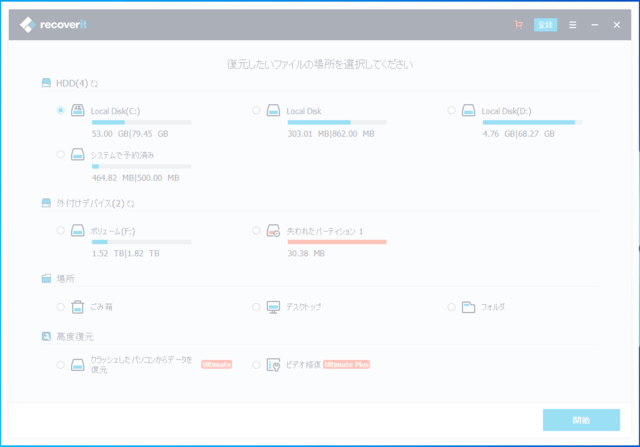Image resolution: width=640 pixels, height=447 pixels.
Task: Click the Local Disk(D:) drive icon
Action: (x=468, y=110)
